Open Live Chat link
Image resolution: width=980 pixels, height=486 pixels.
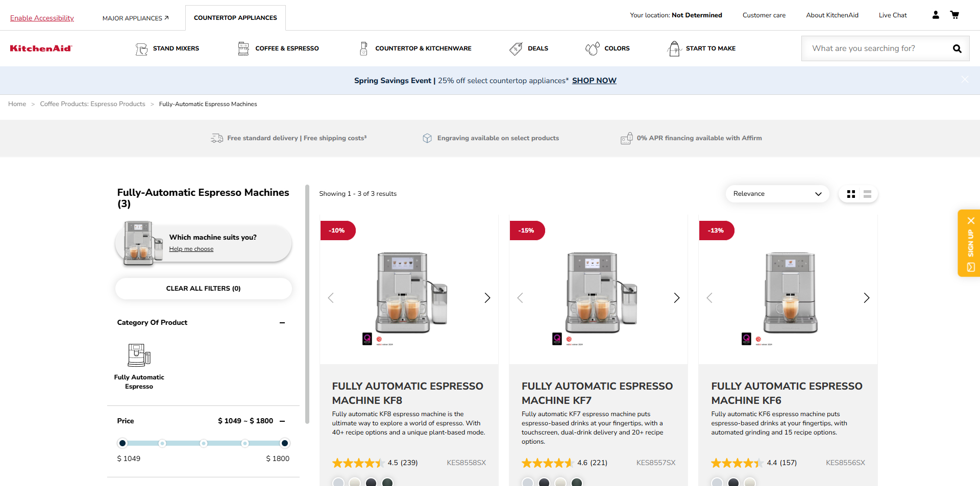pos(893,15)
